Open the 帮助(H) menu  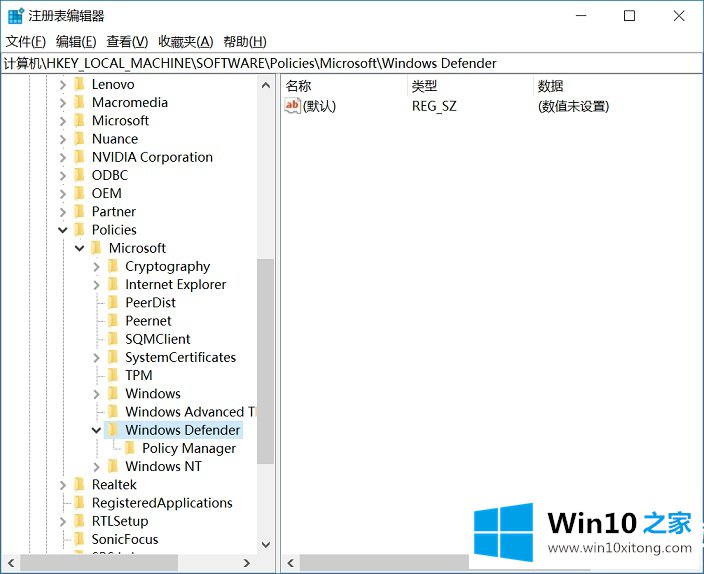pos(245,42)
